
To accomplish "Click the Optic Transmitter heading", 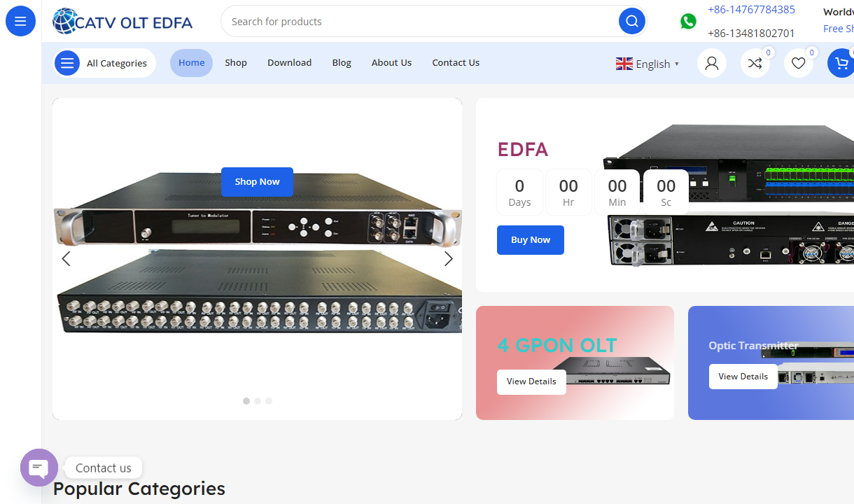I will click(x=753, y=346).
